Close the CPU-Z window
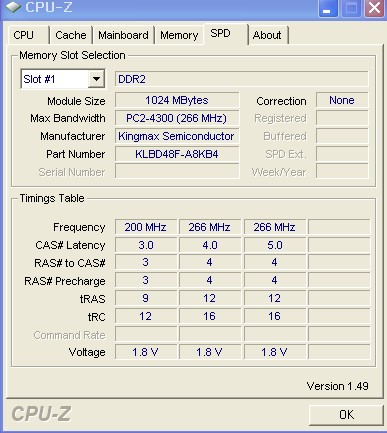This screenshot has width=387, height=433. [374, 8]
